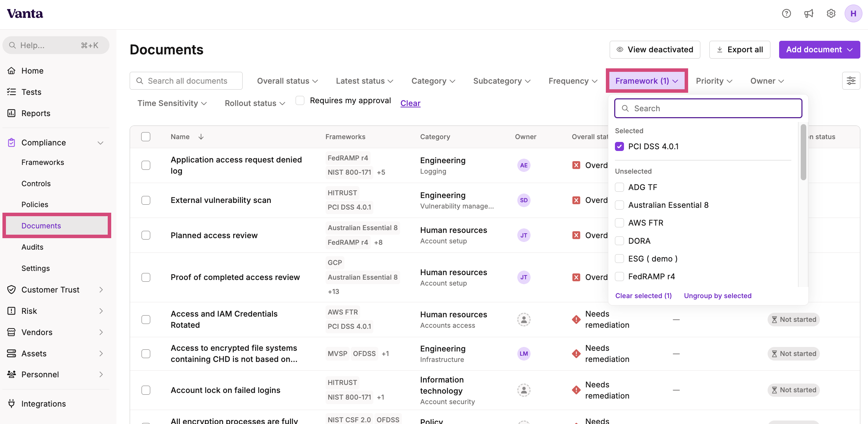Go to Controls in the sidebar

pyautogui.click(x=36, y=184)
